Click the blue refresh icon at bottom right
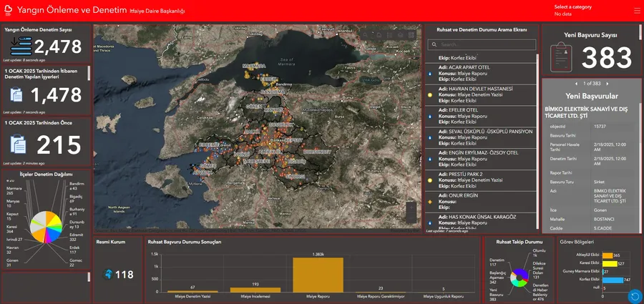Viewport: 644px width, 304px height. tap(634, 295)
